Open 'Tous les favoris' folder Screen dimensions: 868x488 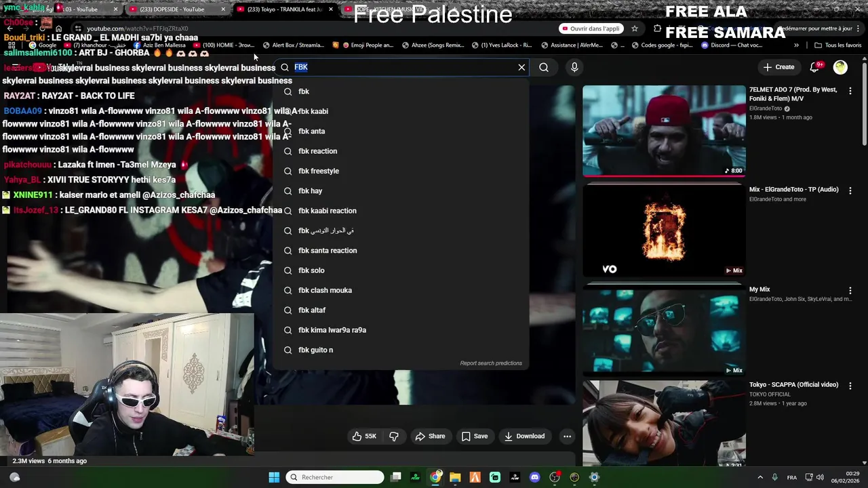pos(838,45)
